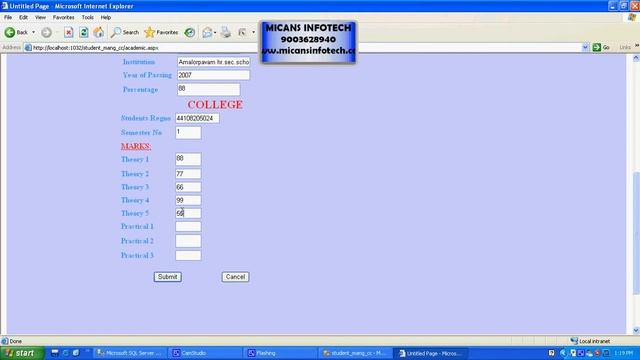Click the Semester No input field
Screen dimensions: 640x360
pos(188,133)
